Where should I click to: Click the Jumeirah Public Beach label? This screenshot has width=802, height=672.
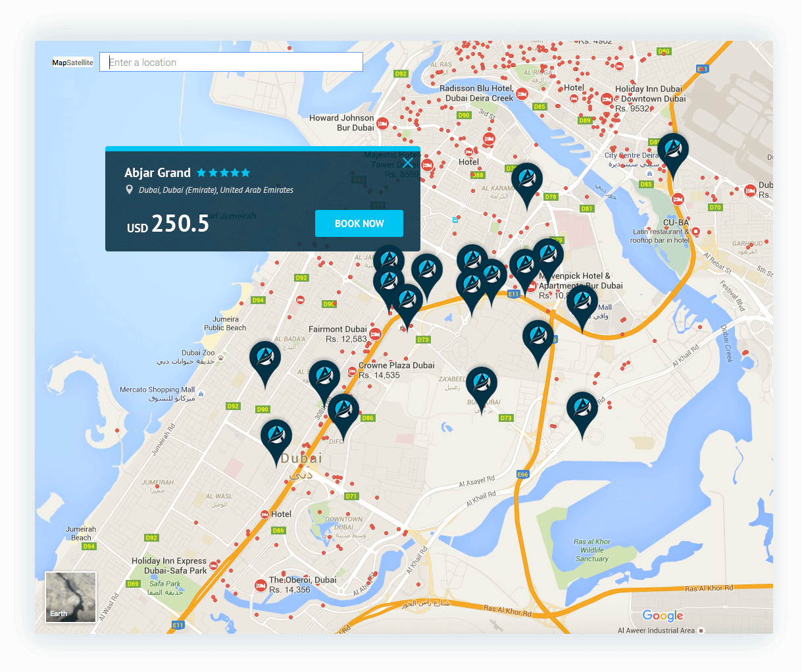(x=225, y=323)
